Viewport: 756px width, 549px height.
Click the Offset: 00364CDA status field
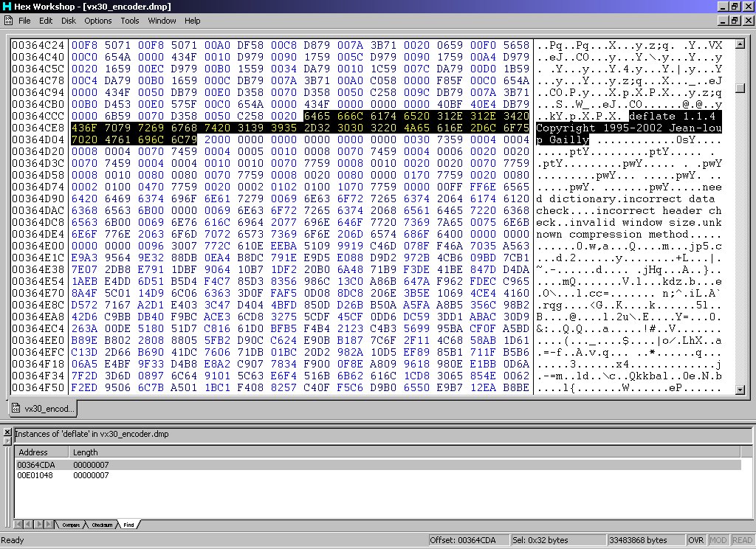coord(469,540)
